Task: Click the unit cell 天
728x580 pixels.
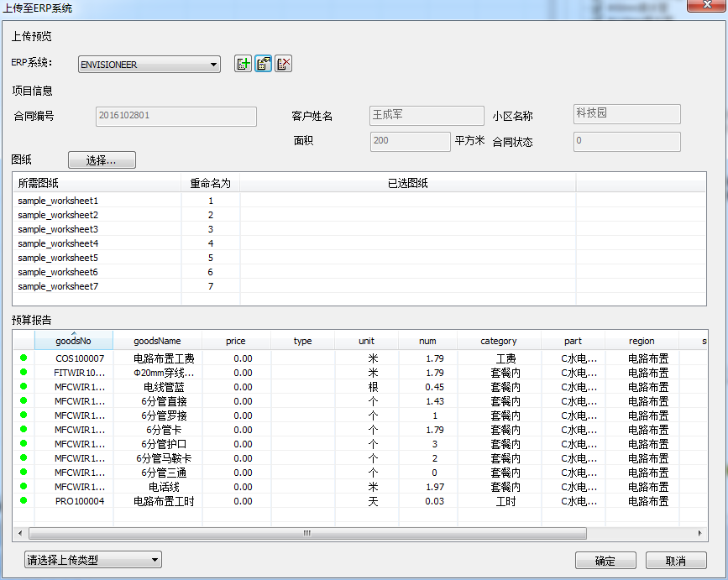Action: pyautogui.click(x=373, y=501)
